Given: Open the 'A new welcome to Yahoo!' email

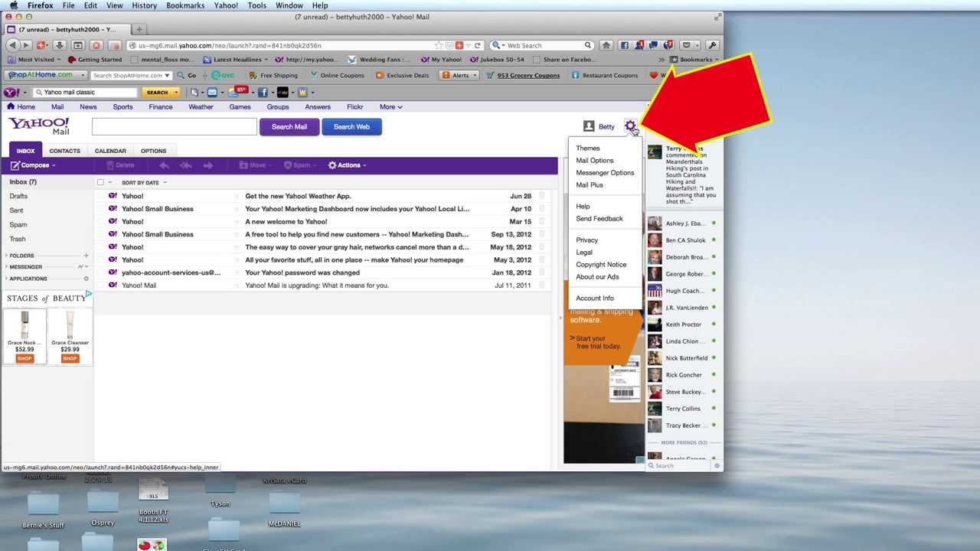Looking at the screenshot, I should 286,222.
